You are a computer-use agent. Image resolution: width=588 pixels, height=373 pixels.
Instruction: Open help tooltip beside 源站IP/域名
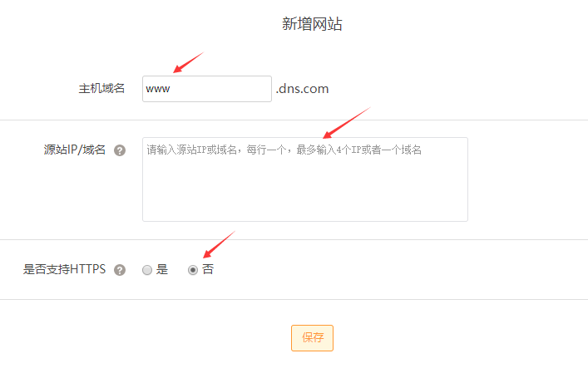120,150
